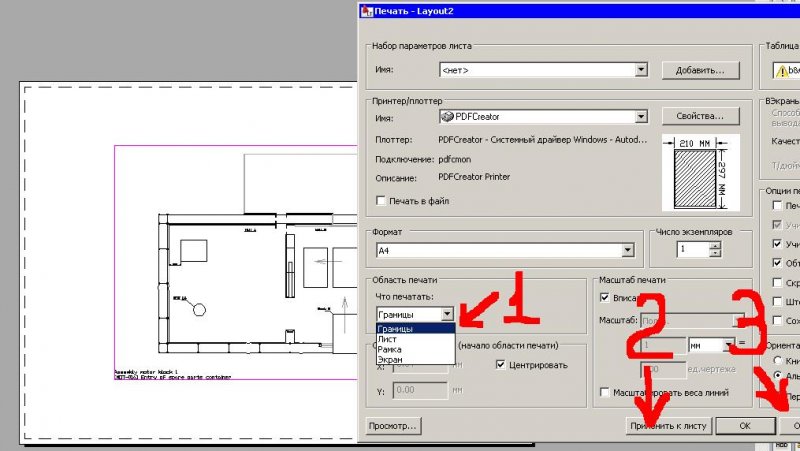
Task: Toggle the Что печатать dropdown arrow
Action: point(447,314)
